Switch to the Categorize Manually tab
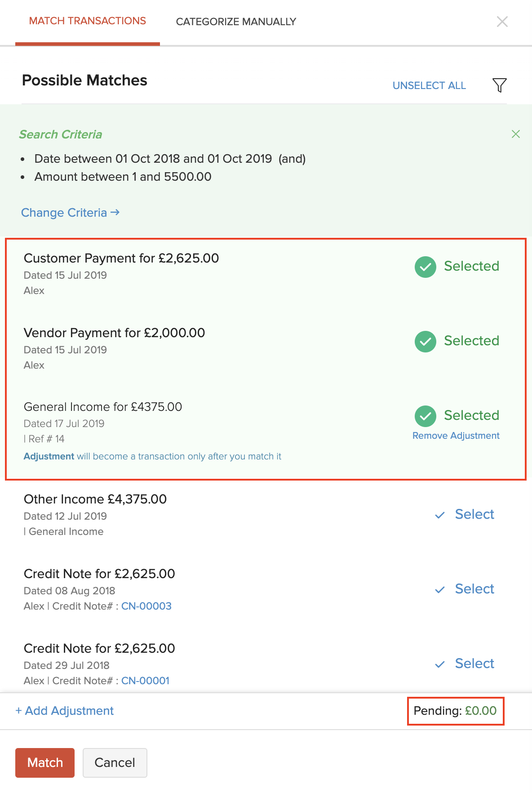The image size is (532, 793). (x=236, y=21)
